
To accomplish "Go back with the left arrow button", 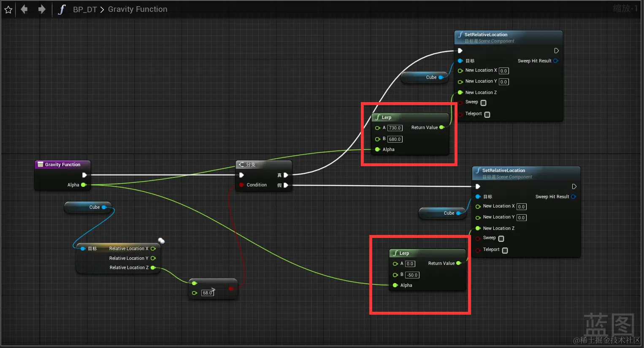I will click(x=24, y=9).
